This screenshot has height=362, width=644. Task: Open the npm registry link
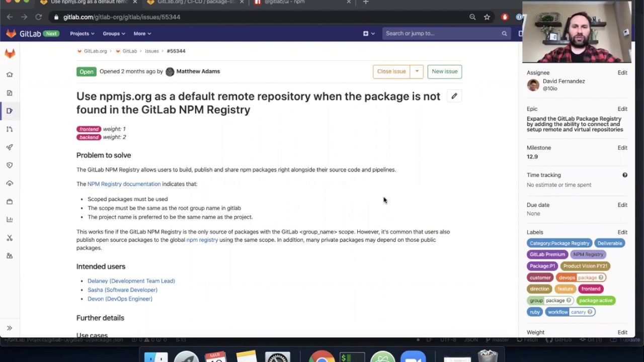click(202, 240)
